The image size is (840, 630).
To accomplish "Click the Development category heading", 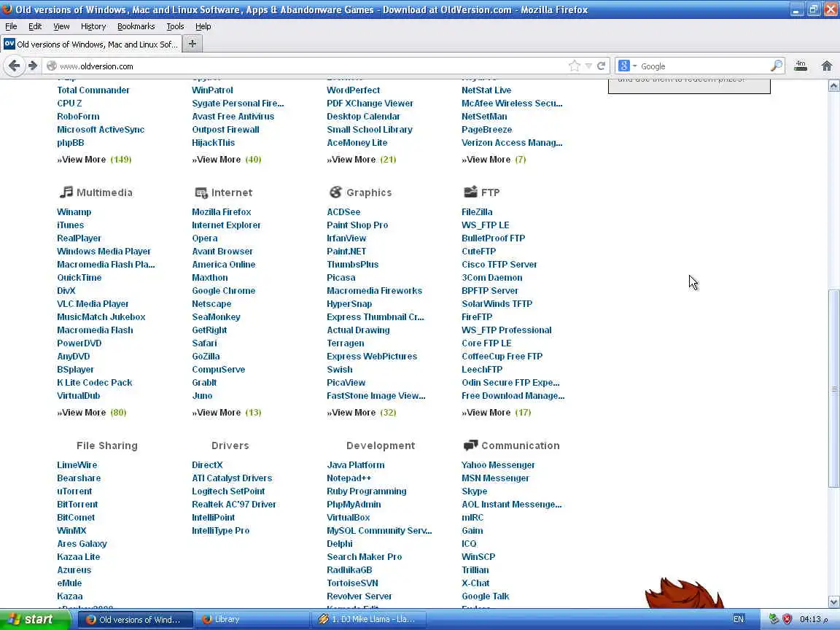I will pyautogui.click(x=381, y=446).
